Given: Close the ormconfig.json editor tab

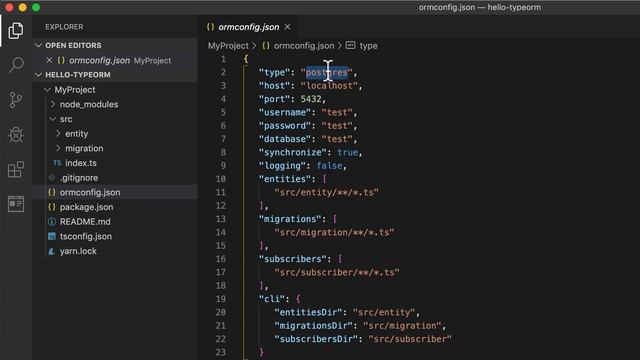Looking at the screenshot, I should click(x=287, y=27).
